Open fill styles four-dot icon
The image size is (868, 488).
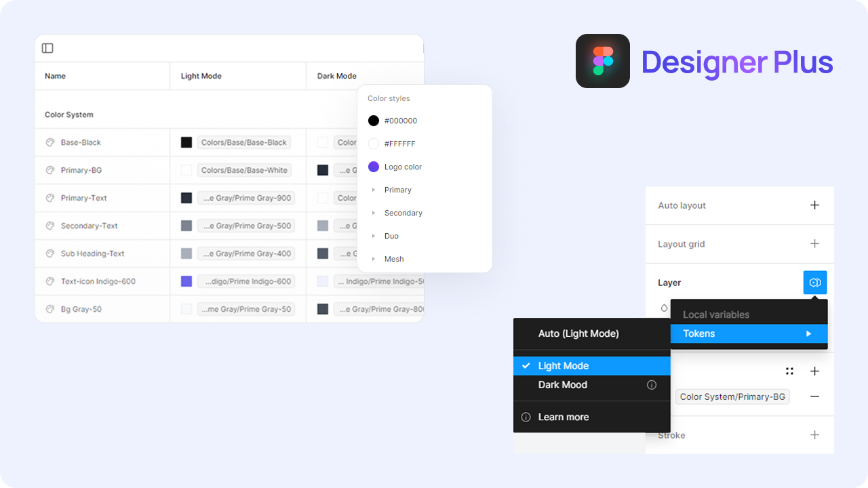(789, 371)
